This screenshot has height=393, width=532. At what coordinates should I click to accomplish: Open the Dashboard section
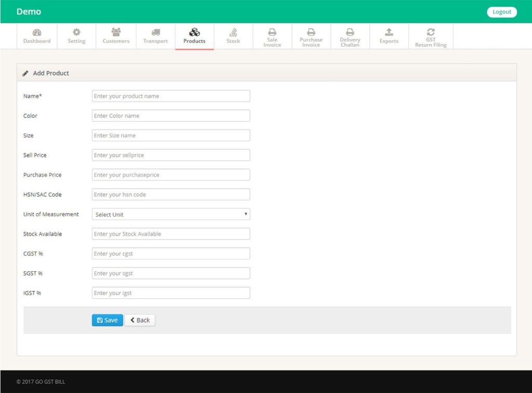[36, 35]
